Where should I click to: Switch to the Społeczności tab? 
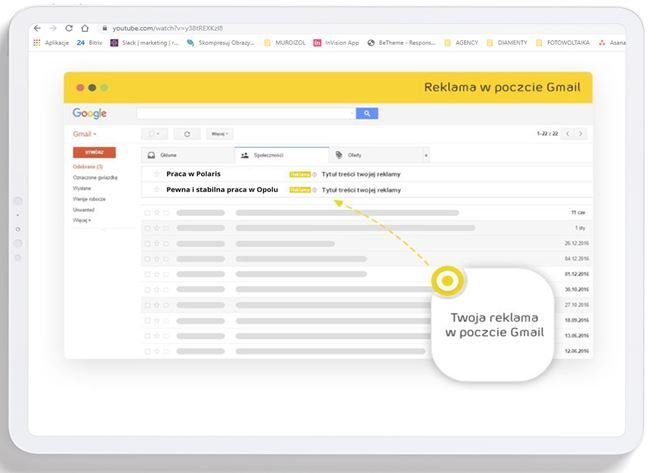point(282,155)
